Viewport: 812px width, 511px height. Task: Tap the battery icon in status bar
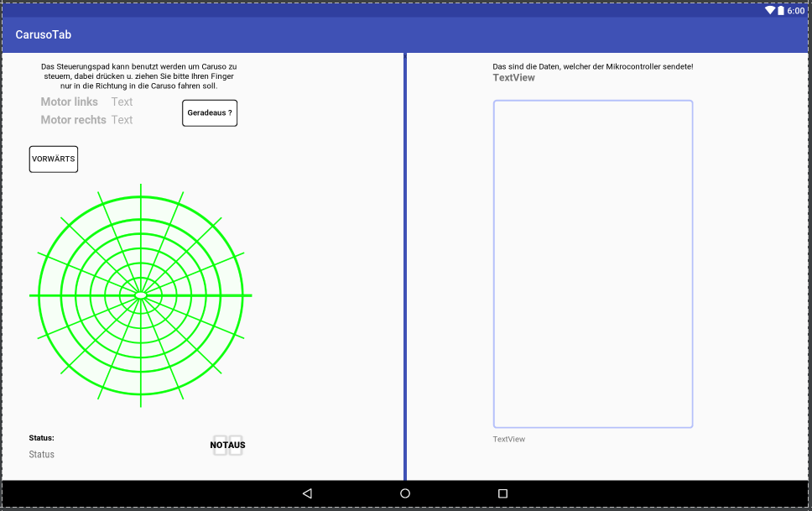[x=781, y=10]
